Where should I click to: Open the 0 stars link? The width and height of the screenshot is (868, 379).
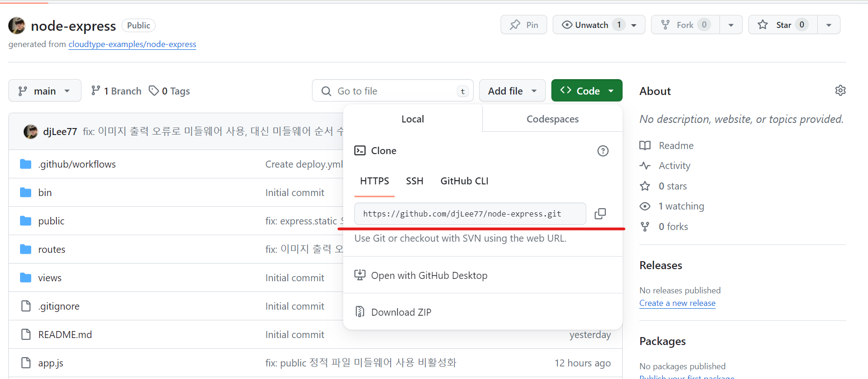click(x=673, y=186)
